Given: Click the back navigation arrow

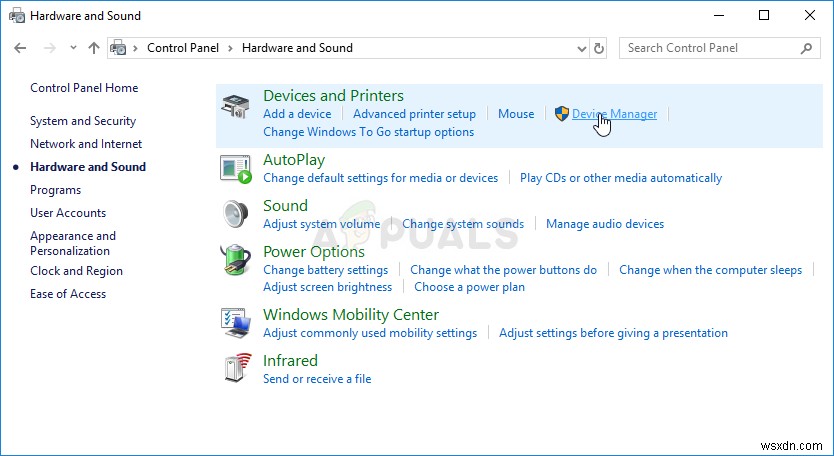Looking at the screenshot, I should (x=21, y=48).
